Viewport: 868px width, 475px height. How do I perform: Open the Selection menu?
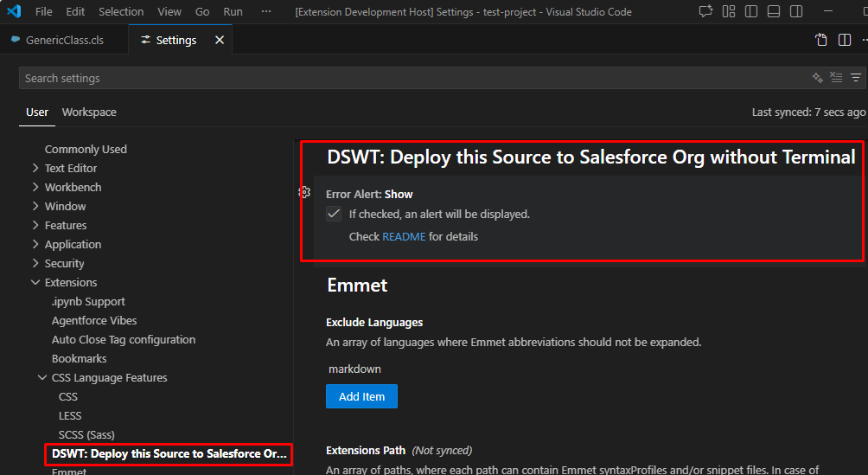[121, 11]
